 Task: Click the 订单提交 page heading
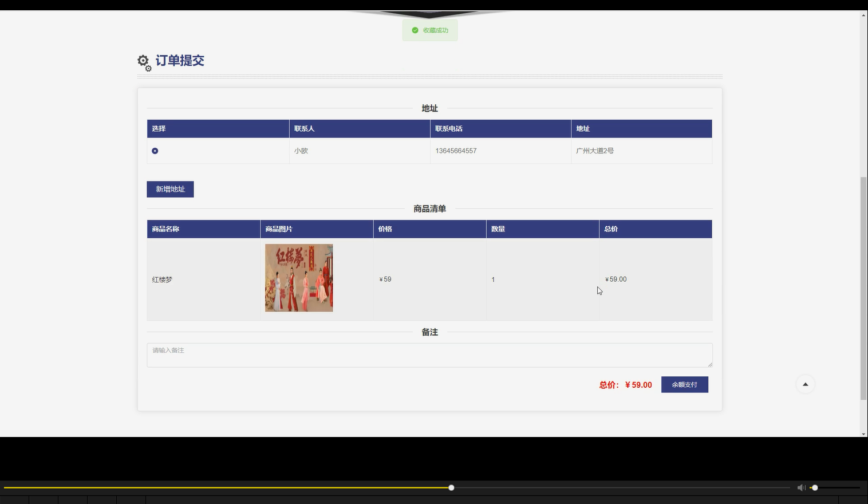coord(180,61)
